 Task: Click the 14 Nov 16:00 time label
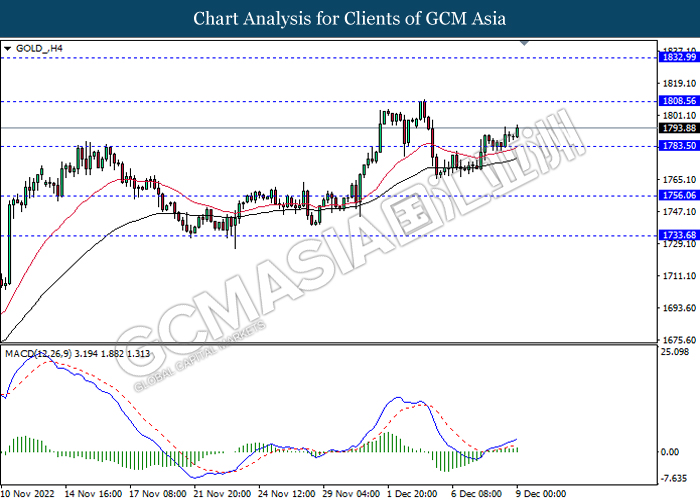[x=93, y=494]
